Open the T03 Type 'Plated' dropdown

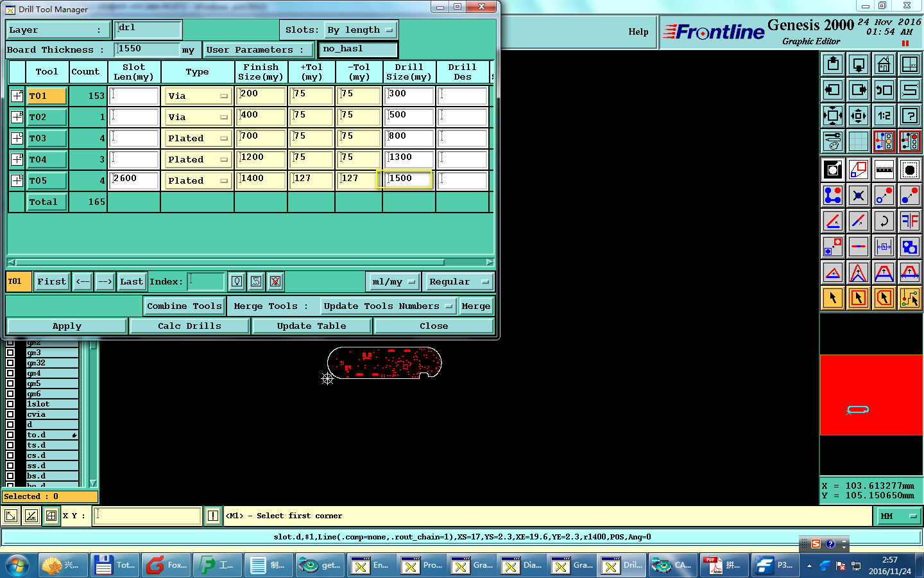pos(198,138)
